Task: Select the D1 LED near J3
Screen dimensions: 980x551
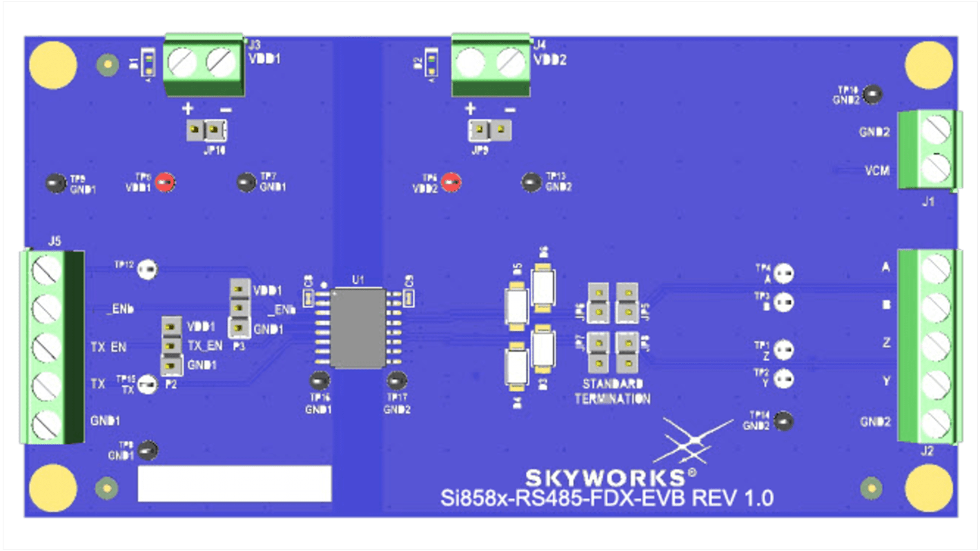Action: point(149,64)
